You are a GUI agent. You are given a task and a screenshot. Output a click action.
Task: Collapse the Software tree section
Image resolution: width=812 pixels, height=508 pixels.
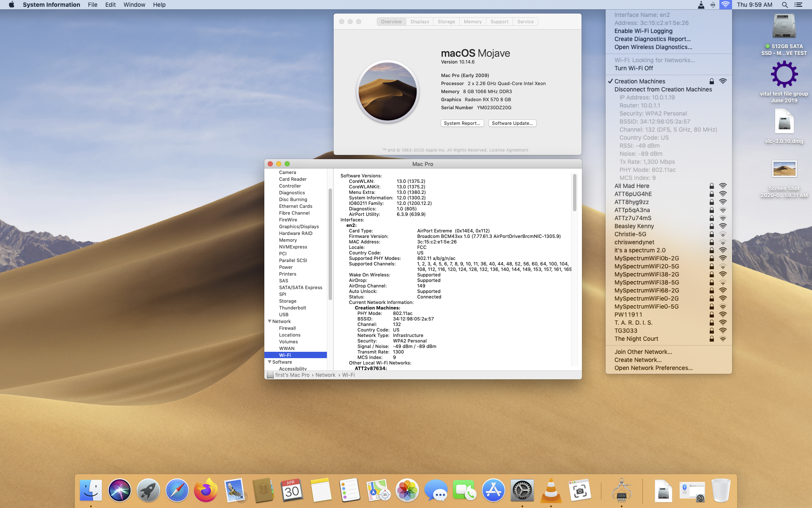[270, 362]
